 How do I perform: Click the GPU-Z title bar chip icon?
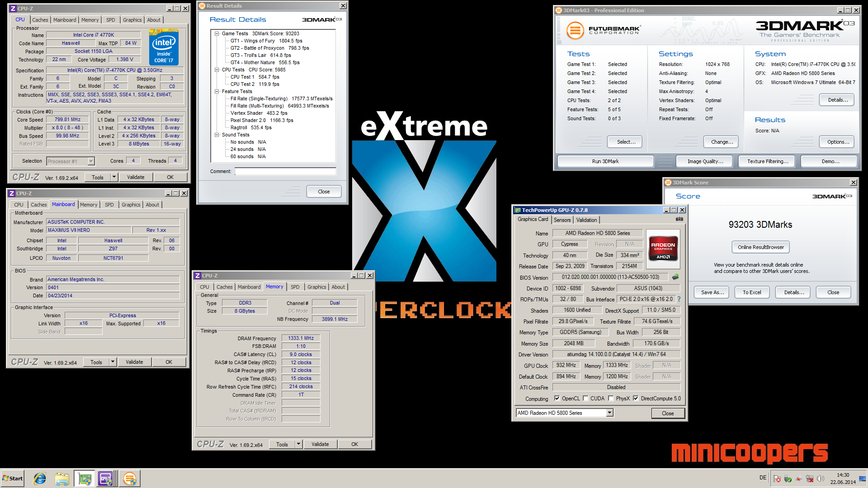click(518, 210)
